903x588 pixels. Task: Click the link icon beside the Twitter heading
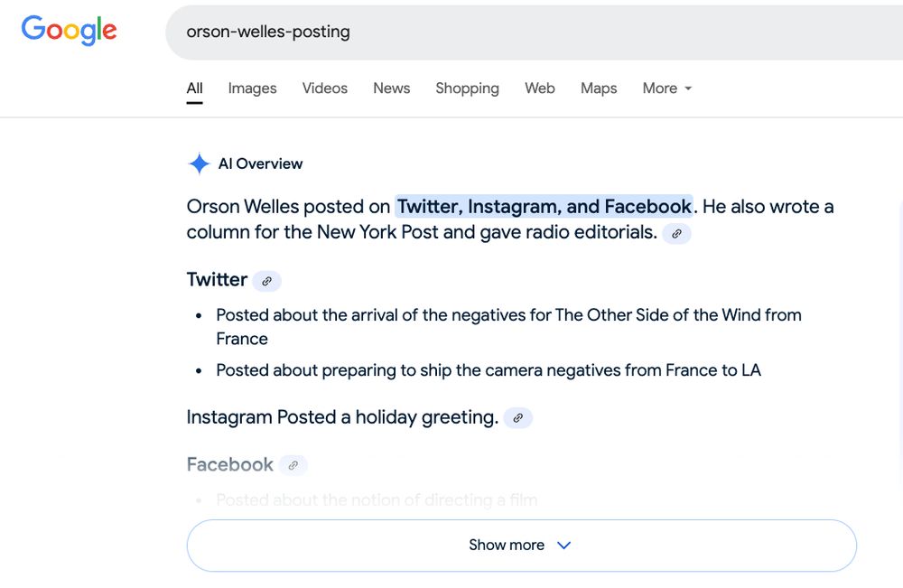pyautogui.click(x=266, y=281)
